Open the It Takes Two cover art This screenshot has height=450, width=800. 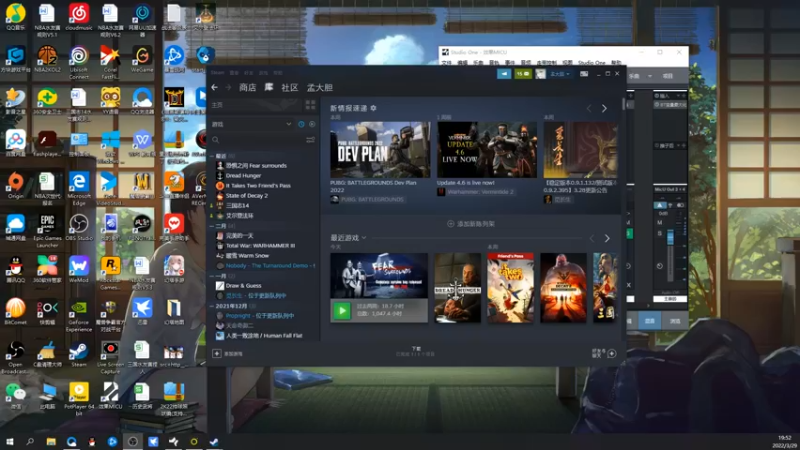(x=511, y=288)
